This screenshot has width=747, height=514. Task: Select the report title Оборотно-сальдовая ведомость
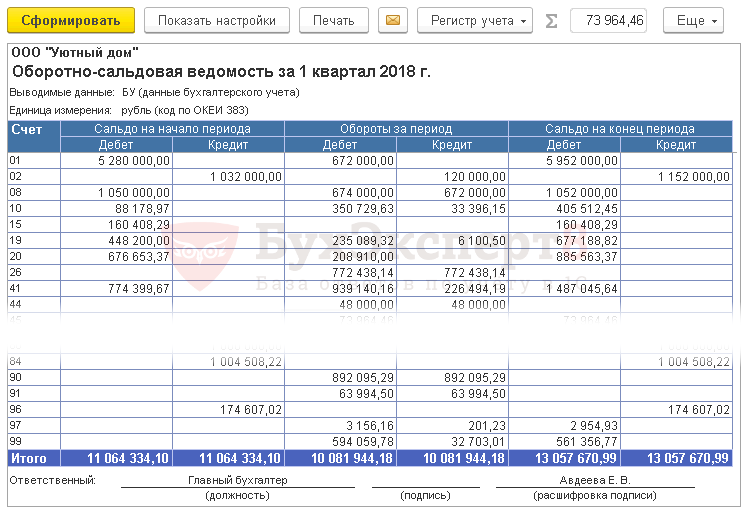pyautogui.click(x=221, y=71)
